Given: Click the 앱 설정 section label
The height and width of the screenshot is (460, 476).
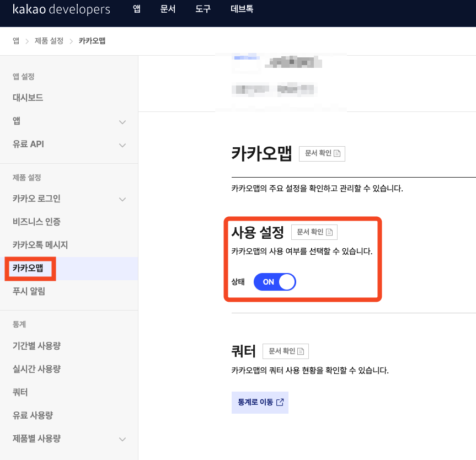Looking at the screenshot, I should pyautogui.click(x=23, y=77).
